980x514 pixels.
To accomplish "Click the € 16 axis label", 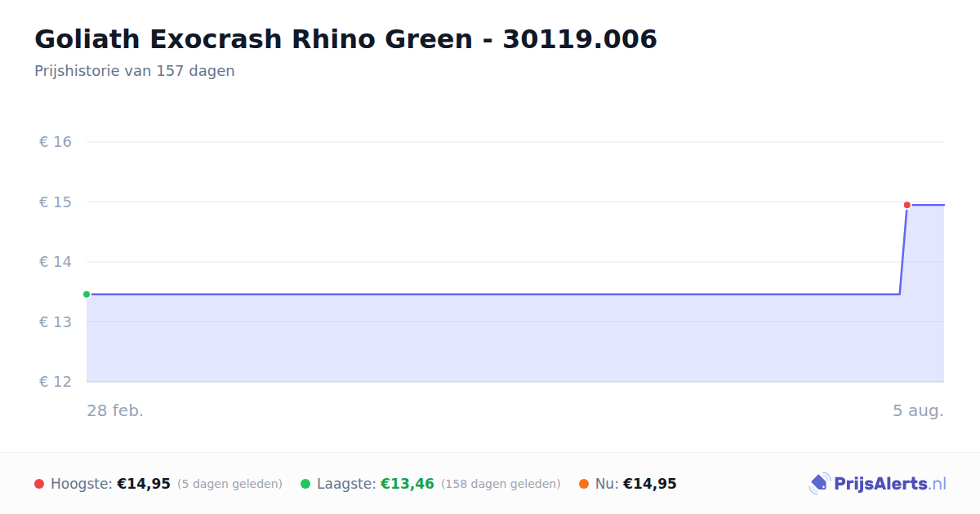I will 56,142.
